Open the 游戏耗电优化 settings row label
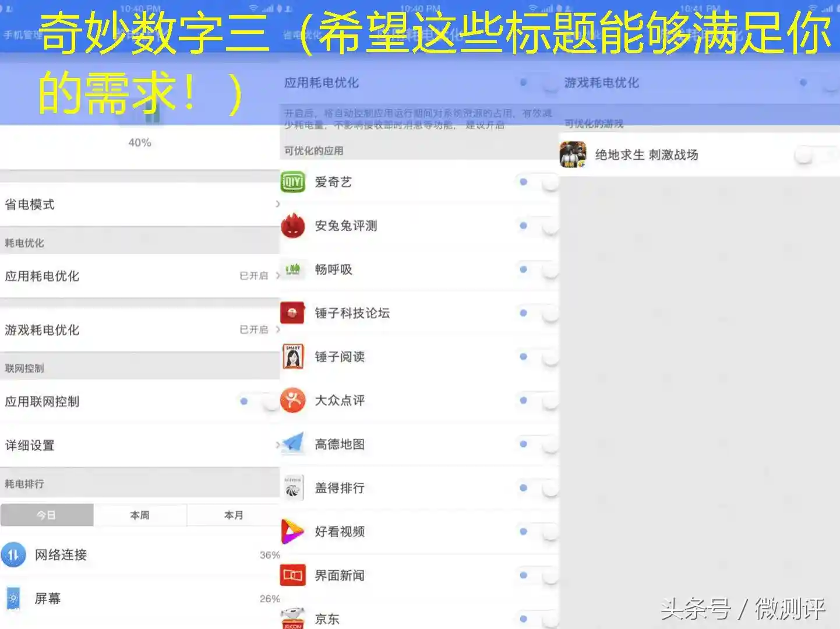The width and height of the screenshot is (840, 629). click(42, 330)
